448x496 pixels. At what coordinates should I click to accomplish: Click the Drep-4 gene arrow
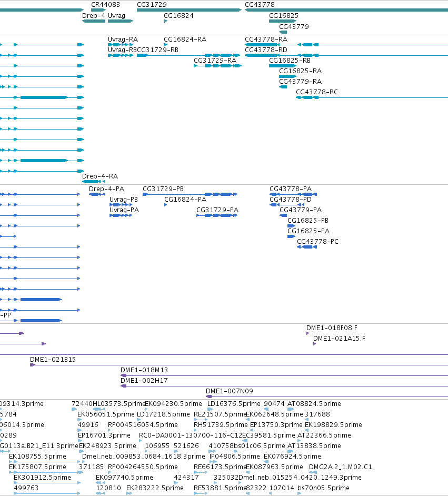(94, 21)
